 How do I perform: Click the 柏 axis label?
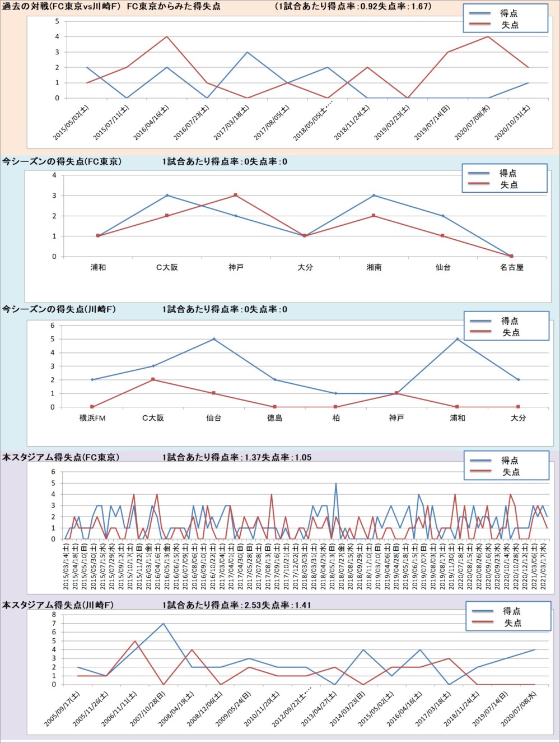[x=335, y=418]
